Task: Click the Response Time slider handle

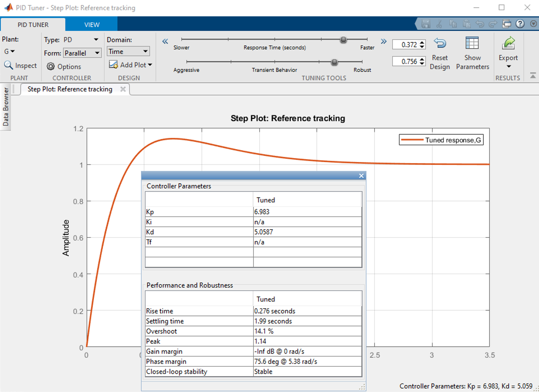Action: tap(344, 40)
